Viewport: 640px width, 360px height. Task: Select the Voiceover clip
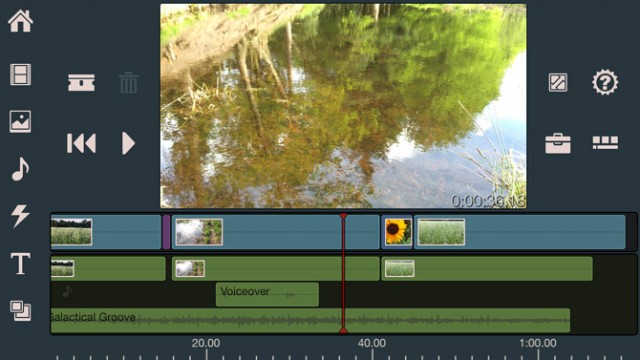[267, 294]
